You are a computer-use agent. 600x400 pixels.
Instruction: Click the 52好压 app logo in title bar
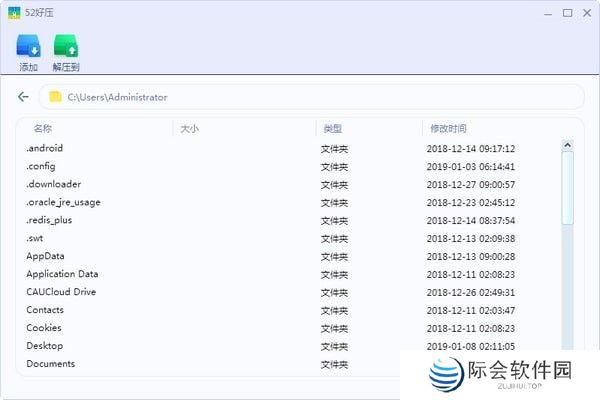point(13,13)
